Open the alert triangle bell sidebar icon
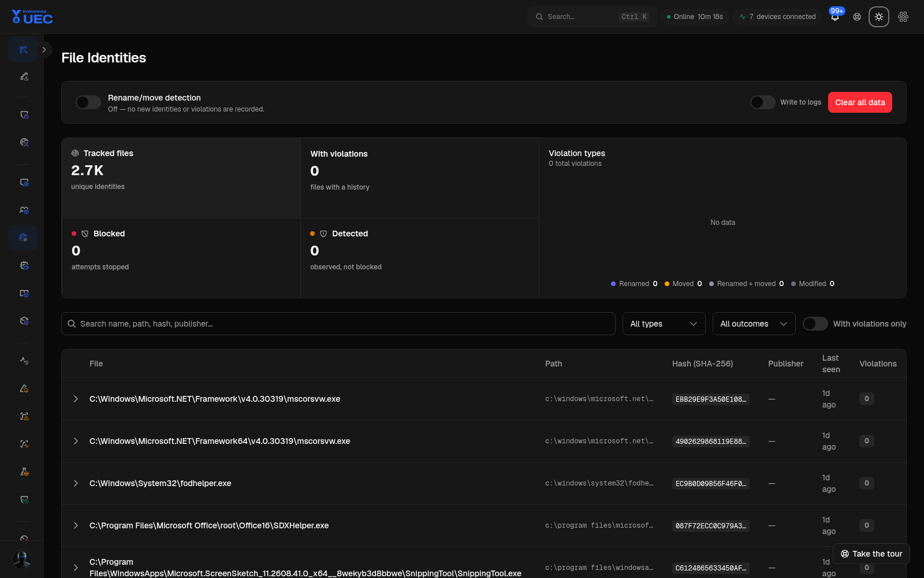Viewport: 924px width, 578px height. (x=23, y=388)
